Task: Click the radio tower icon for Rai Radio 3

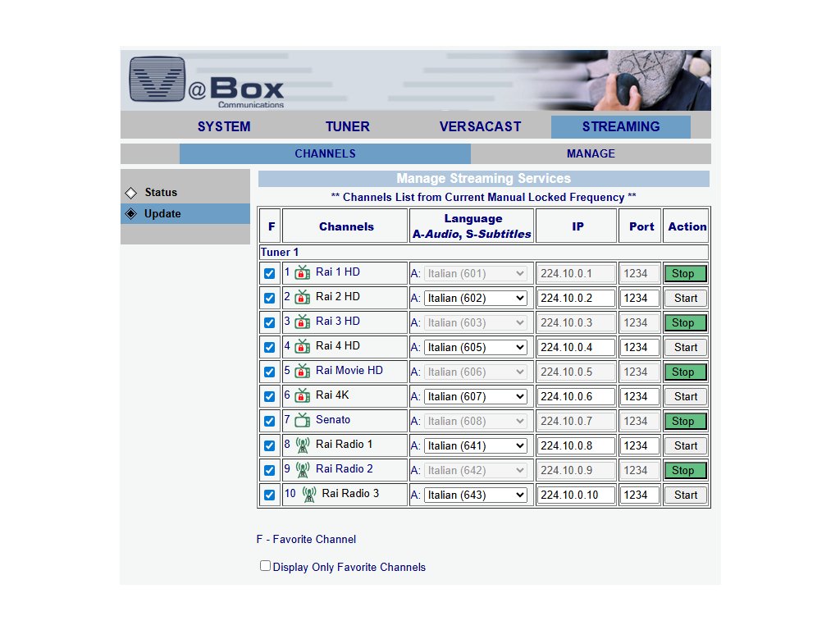Action: pyautogui.click(x=309, y=495)
